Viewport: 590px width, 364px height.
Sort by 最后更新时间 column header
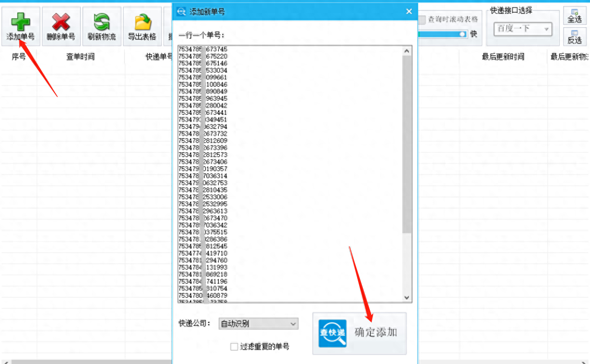(503, 57)
